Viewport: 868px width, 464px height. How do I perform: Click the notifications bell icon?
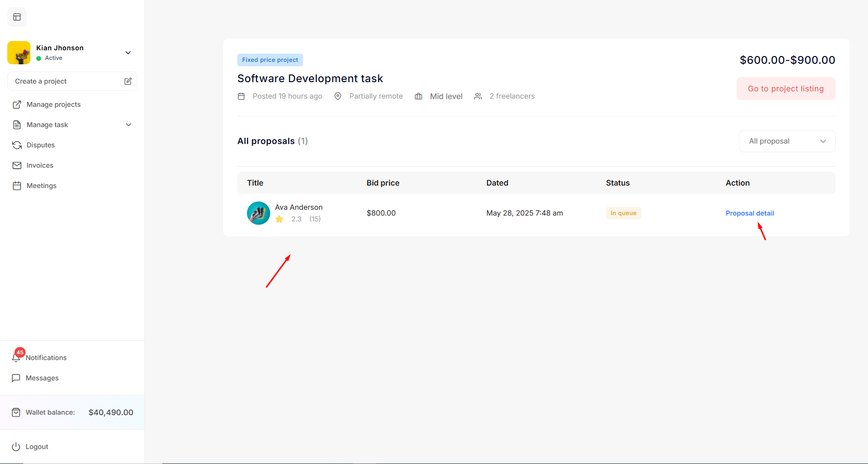coord(16,358)
